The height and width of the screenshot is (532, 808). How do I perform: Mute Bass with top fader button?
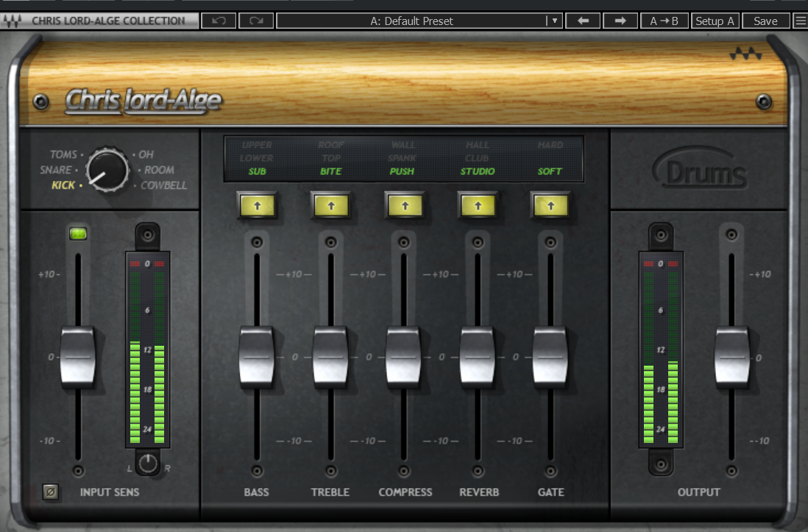pos(257,242)
